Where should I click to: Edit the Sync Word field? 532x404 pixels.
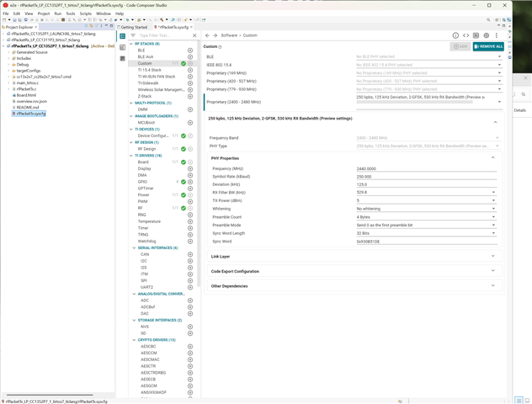[427, 242]
